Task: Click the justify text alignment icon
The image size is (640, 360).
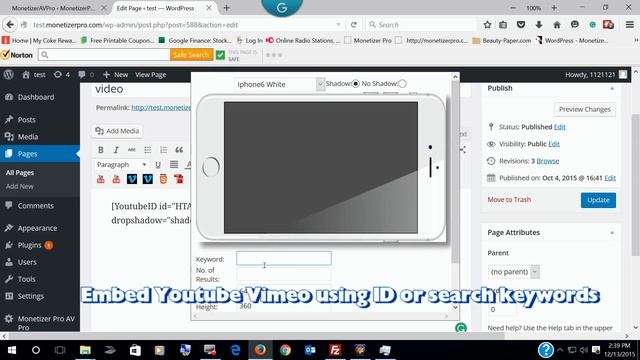Action: tap(174, 164)
